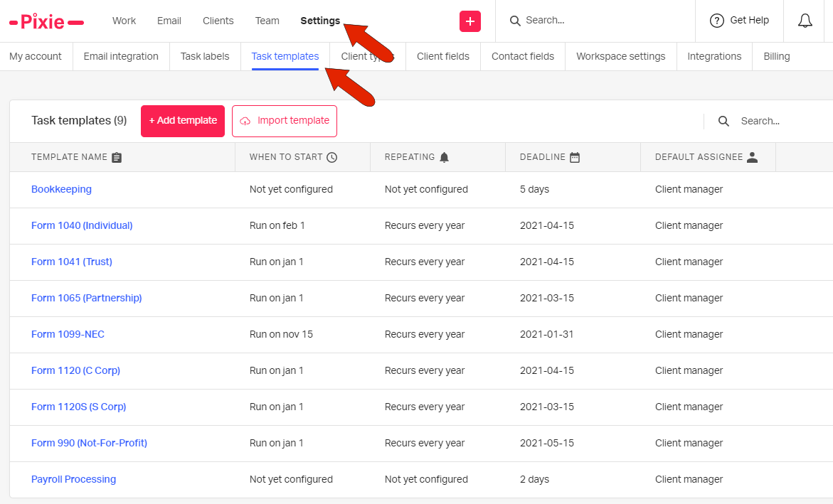This screenshot has width=833, height=504.
Task: Open the Form 1099-NEC template
Action: click(68, 334)
